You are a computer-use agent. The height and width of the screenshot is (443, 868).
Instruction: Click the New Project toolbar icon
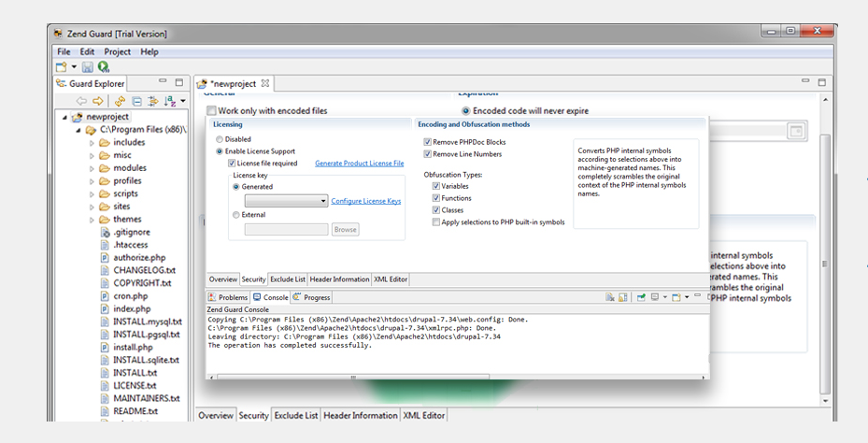pos(61,67)
